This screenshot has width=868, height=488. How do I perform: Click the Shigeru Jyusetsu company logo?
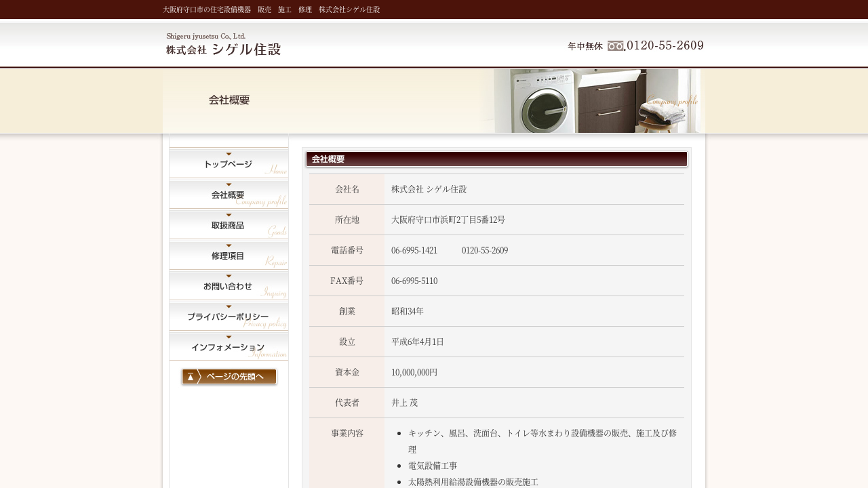pos(223,44)
